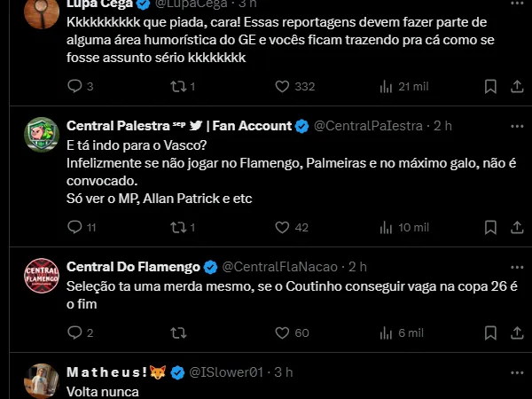Retweet Central Palestra's post
The width and height of the screenshot is (532, 399).
[177, 227]
